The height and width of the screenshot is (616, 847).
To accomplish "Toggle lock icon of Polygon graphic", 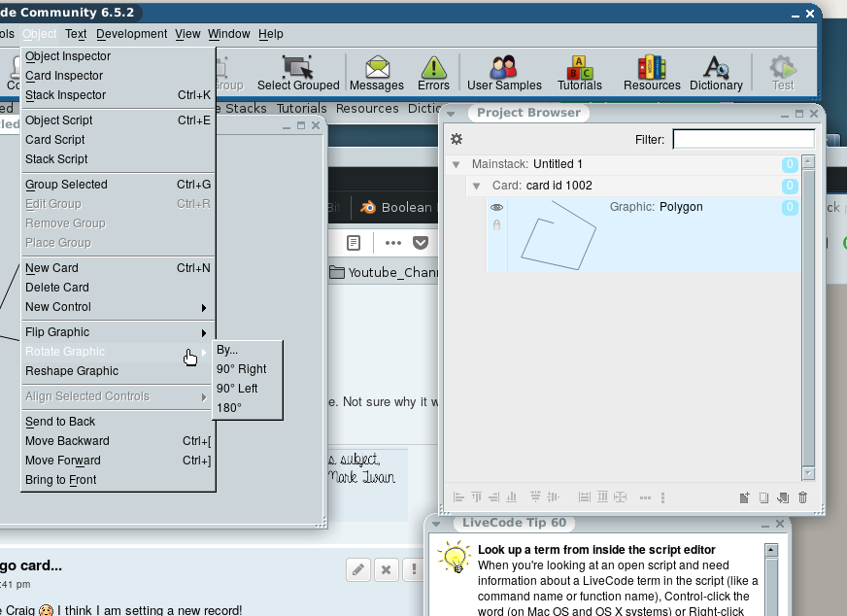I will point(497,224).
